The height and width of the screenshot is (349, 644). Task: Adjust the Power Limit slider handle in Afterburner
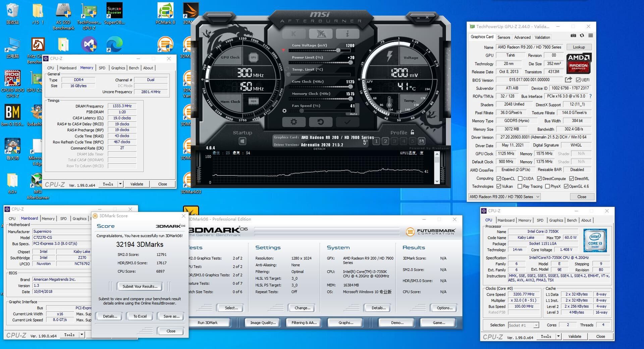(x=351, y=62)
